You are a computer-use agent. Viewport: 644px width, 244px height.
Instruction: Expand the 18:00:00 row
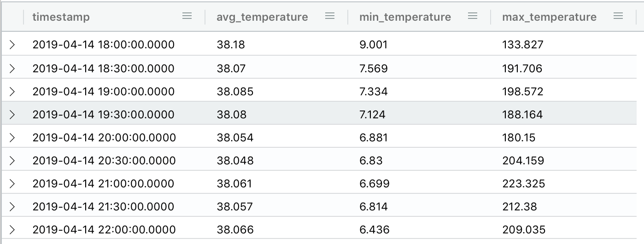click(x=12, y=45)
